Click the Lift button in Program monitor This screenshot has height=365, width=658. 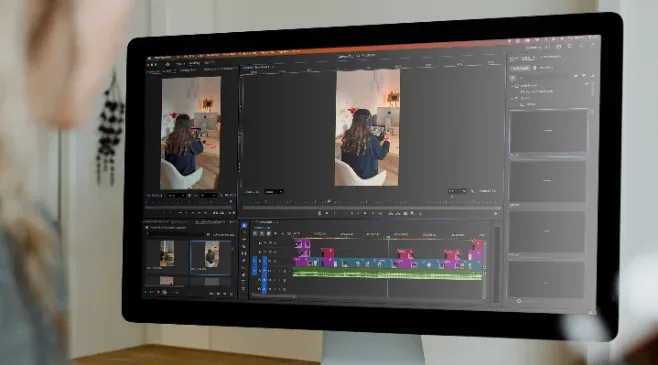coord(390,214)
